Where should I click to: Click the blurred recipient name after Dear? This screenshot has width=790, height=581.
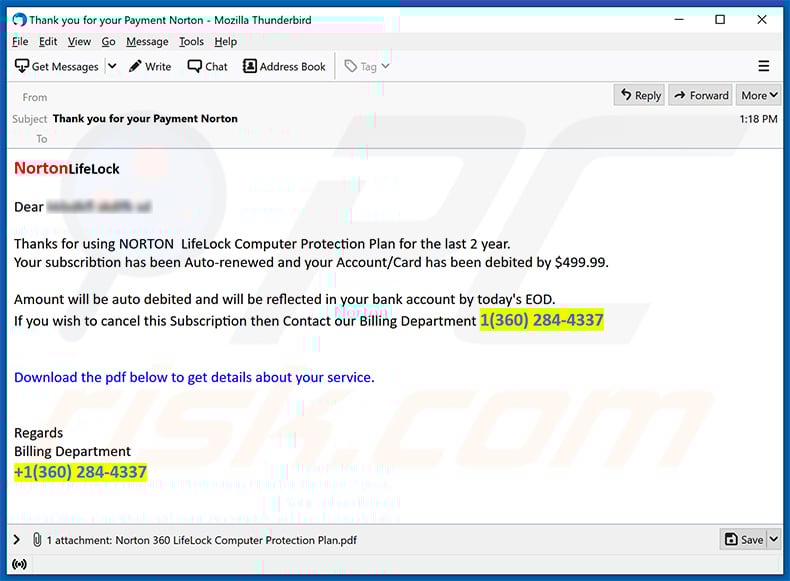point(99,207)
